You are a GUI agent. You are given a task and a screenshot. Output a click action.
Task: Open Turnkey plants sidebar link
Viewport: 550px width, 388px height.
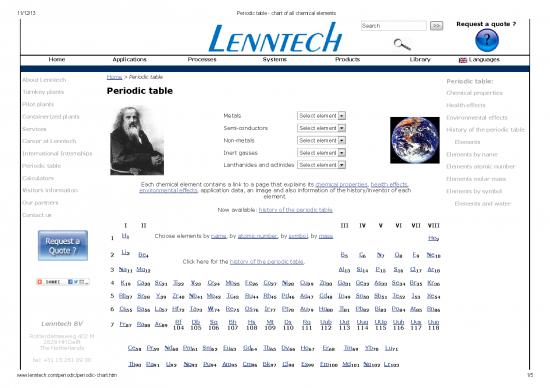click(x=43, y=92)
